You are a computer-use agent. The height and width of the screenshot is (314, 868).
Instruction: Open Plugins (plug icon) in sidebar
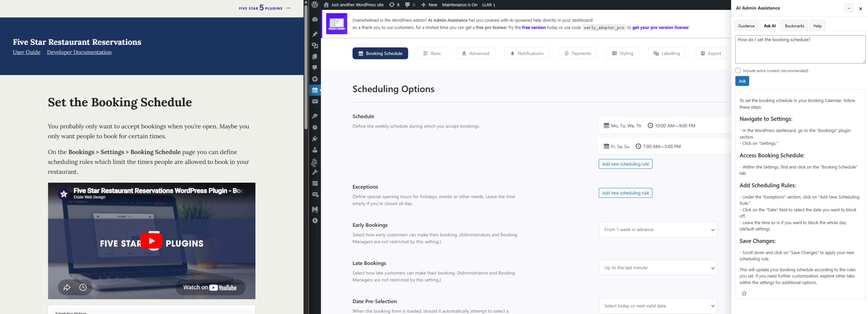(315, 138)
